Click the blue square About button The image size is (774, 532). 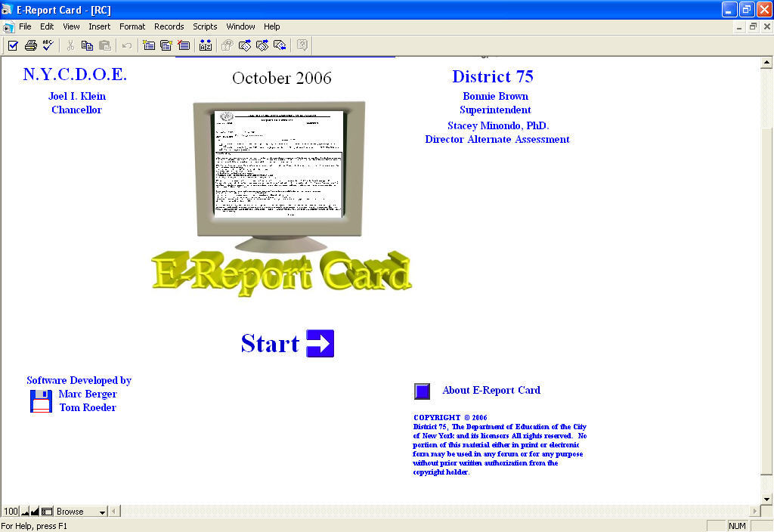(x=422, y=391)
